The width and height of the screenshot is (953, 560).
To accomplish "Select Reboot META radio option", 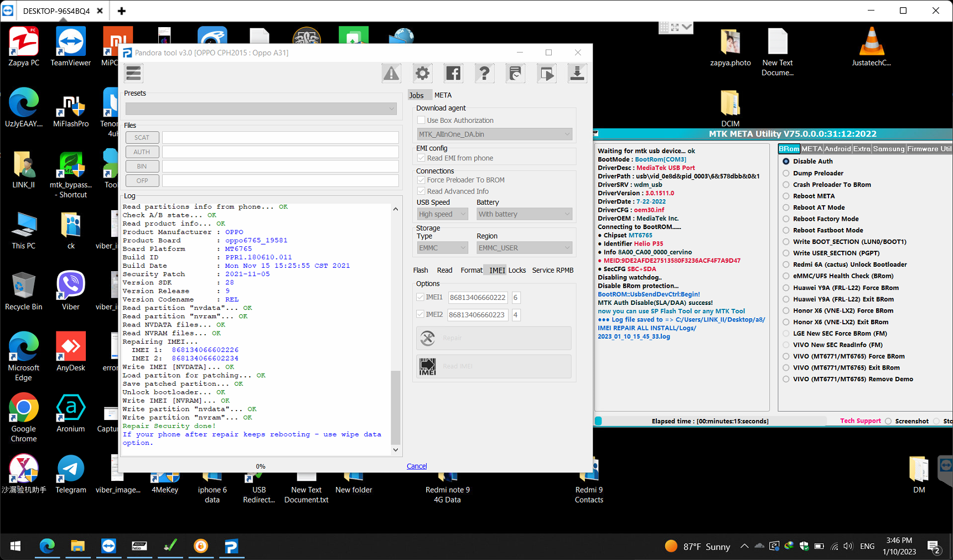I will [786, 196].
